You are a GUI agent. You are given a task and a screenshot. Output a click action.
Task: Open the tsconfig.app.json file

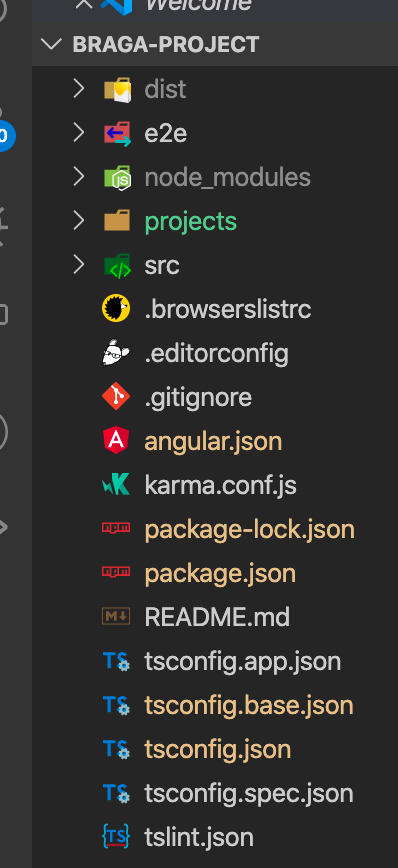[242, 662]
